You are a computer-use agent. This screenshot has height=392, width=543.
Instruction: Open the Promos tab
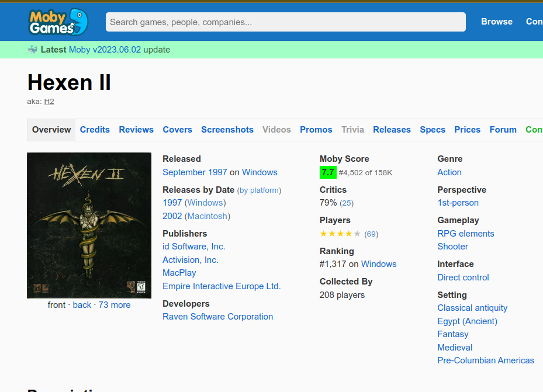coord(316,130)
